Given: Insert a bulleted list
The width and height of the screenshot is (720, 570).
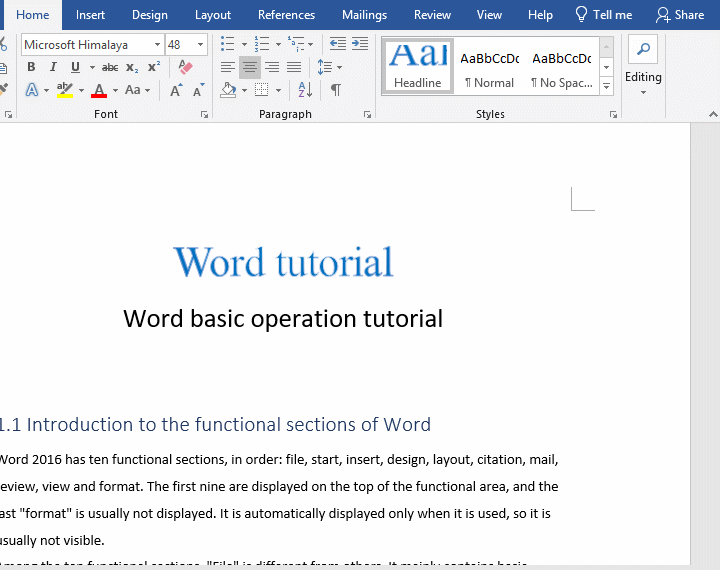Looking at the screenshot, I should click(228, 44).
